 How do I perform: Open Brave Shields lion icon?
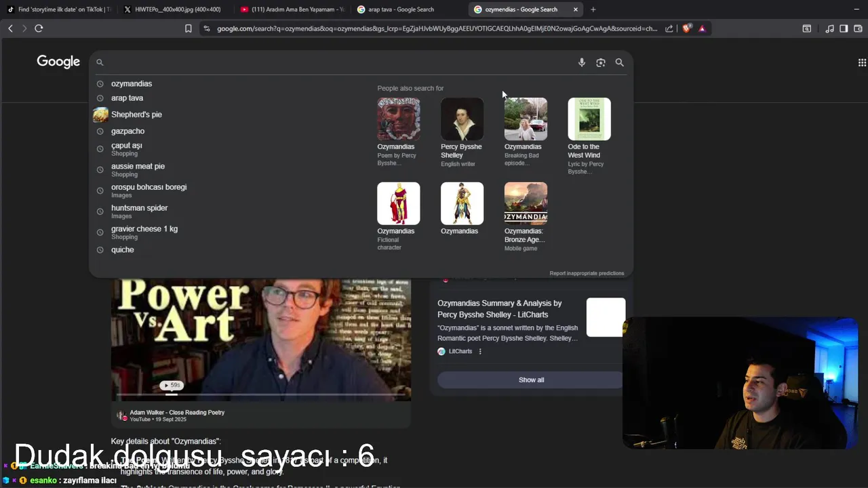(x=686, y=28)
